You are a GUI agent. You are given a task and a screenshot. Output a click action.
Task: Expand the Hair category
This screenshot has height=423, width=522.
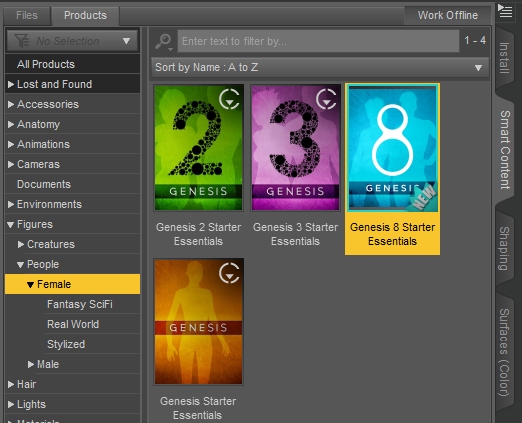pyautogui.click(x=11, y=384)
